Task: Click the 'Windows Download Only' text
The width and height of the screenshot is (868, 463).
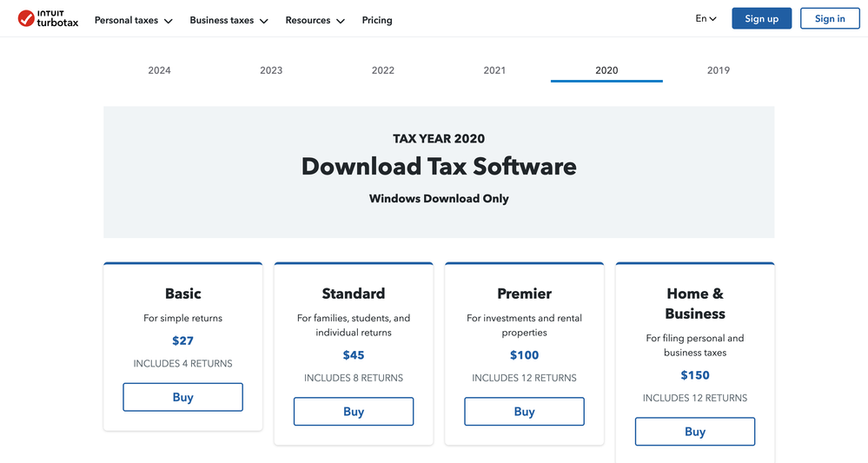Action: pos(439,199)
